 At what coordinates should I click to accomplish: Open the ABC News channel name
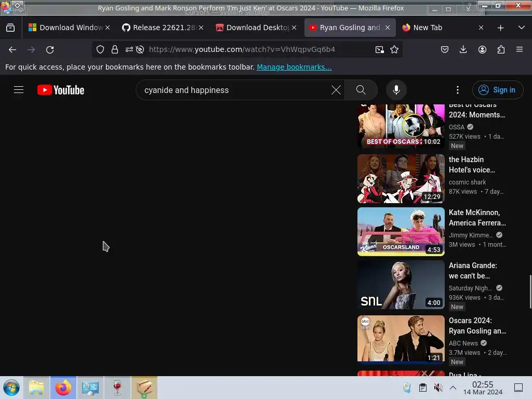pyautogui.click(x=463, y=343)
